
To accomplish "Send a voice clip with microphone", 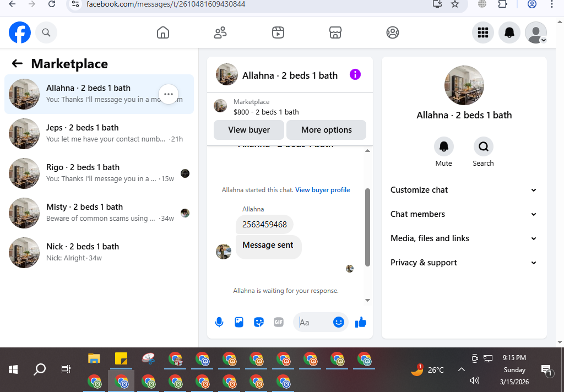I will 219,322.
